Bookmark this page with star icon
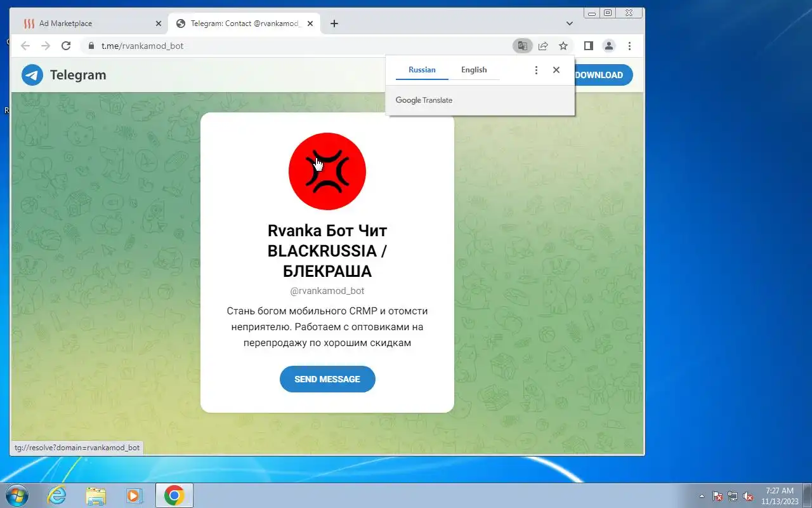Screen dimensions: 812x508 coord(563,46)
